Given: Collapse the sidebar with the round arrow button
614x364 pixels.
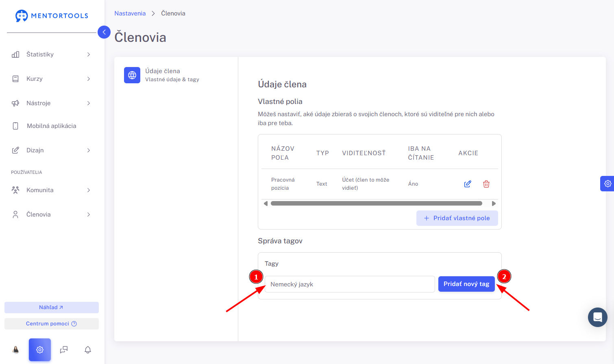Looking at the screenshot, I should (x=104, y=32).
